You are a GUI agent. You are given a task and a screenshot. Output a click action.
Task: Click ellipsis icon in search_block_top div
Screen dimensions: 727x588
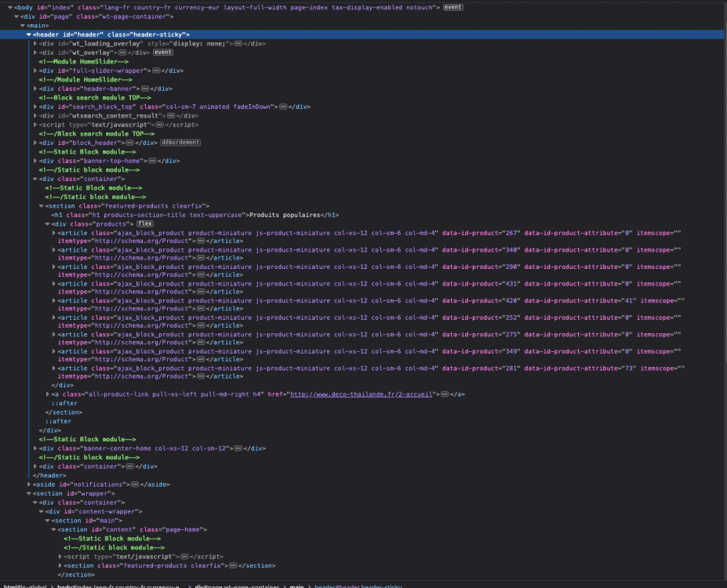point(283,107)
